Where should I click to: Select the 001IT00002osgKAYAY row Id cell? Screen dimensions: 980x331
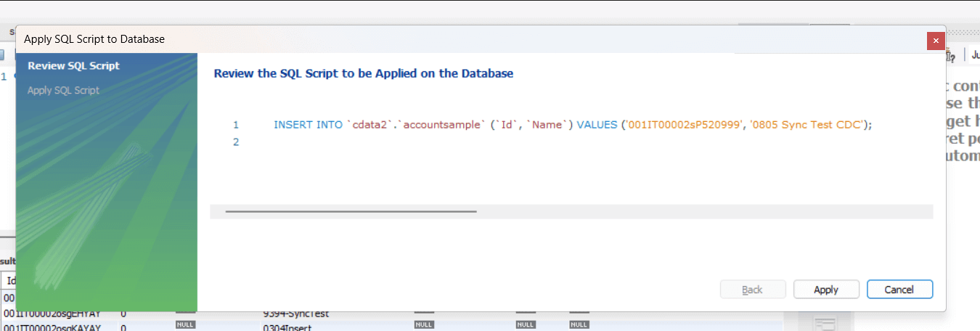click(x=52, y=327)
